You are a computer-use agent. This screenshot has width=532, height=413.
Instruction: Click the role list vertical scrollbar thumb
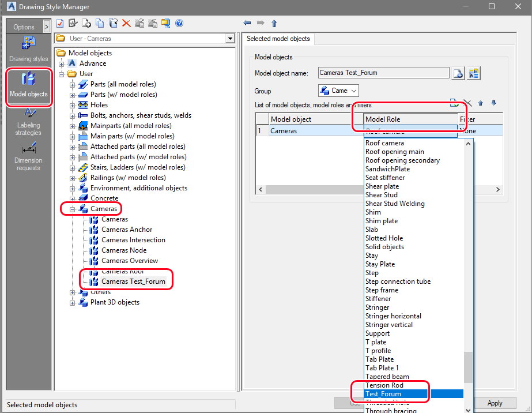pyautogui.click(x=468, y=367)
